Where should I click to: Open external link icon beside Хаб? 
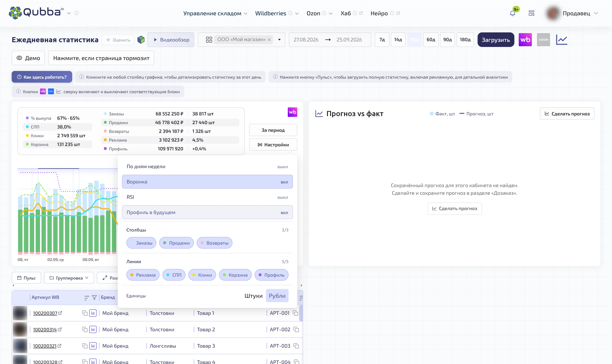point(361,13)
